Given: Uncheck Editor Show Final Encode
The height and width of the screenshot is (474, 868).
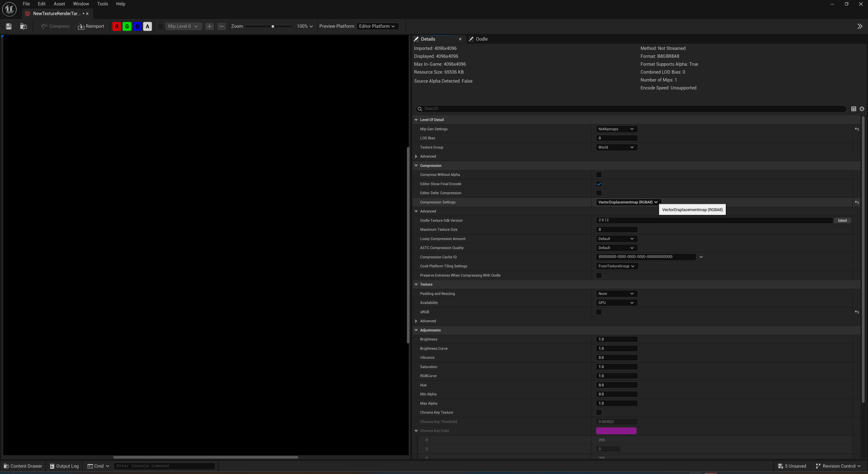Looking at the screenshot, I should (599, 184).
